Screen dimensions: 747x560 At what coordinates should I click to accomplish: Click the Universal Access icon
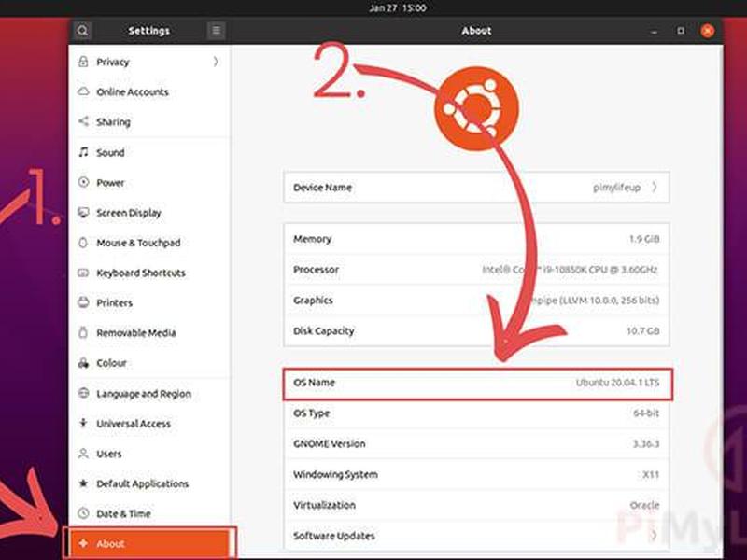(83, 423)
